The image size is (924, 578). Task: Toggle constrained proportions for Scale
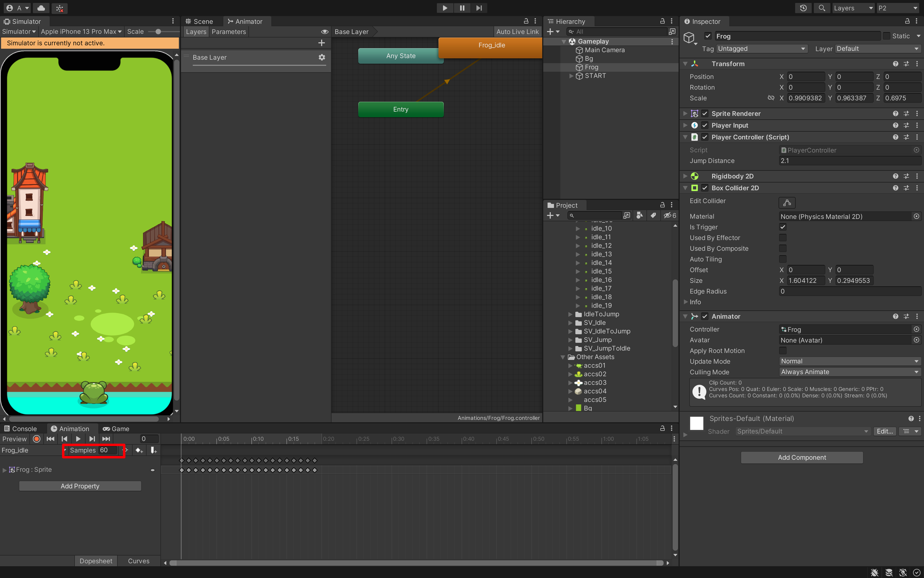pyautogui.click(x=771, y=98)
